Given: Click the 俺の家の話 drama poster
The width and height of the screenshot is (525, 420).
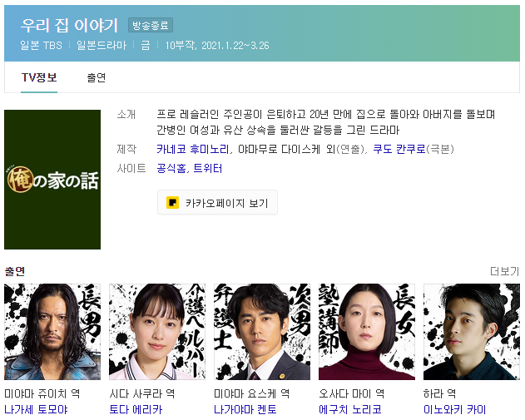Looking at the screenshot, I should click(x=52, y=180).
